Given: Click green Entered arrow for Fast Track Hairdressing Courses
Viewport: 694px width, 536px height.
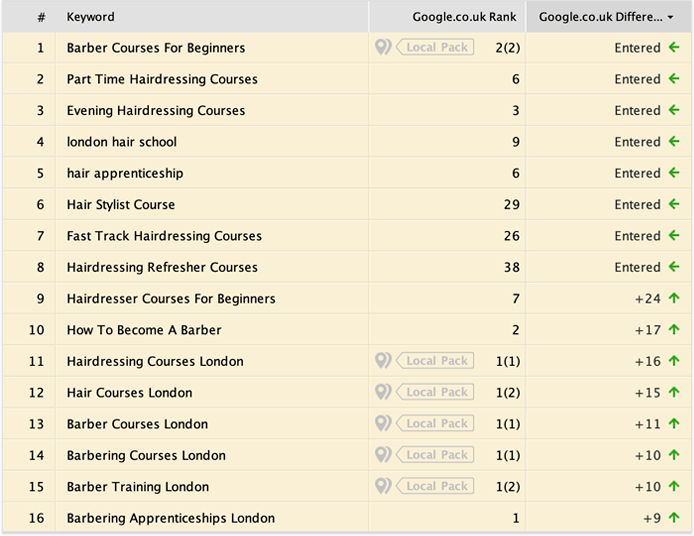Looking at the screenshot, I should tap(674, 235).
